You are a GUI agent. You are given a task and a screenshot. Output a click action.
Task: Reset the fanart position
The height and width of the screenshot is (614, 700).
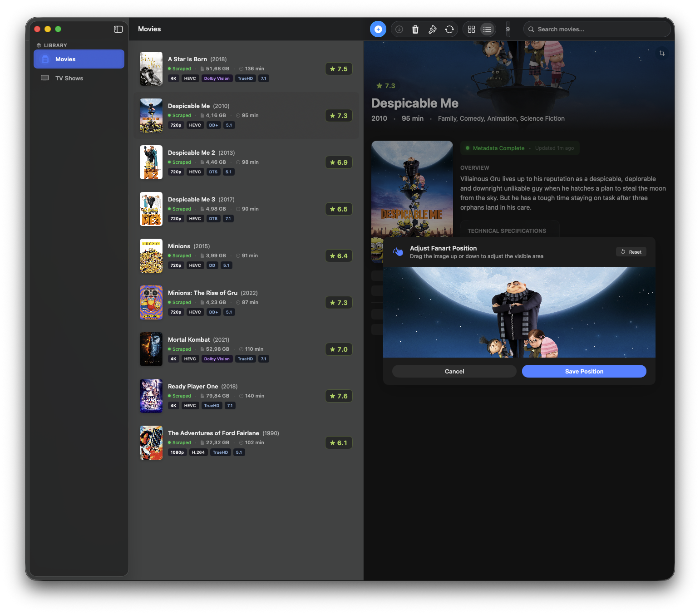[631, 252]
